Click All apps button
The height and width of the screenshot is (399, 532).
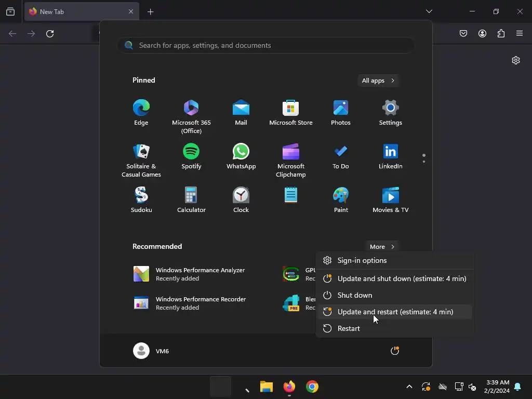pyautogui.click(x=378, y=81)
